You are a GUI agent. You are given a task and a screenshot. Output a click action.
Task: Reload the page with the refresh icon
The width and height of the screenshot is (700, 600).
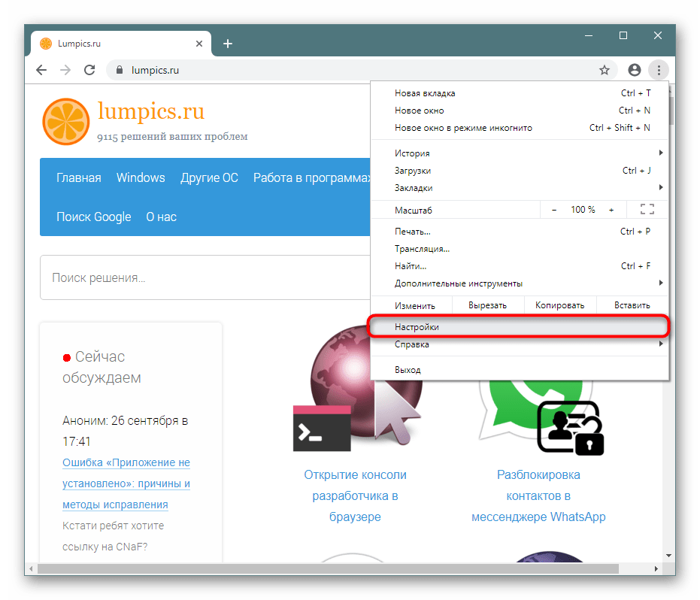click(x=89, y=70)
